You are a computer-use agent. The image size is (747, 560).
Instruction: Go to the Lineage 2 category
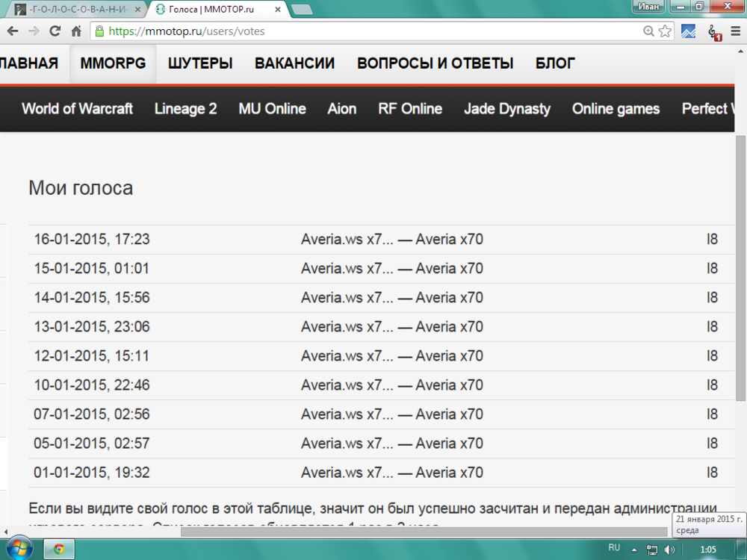[x=185, y=109]
